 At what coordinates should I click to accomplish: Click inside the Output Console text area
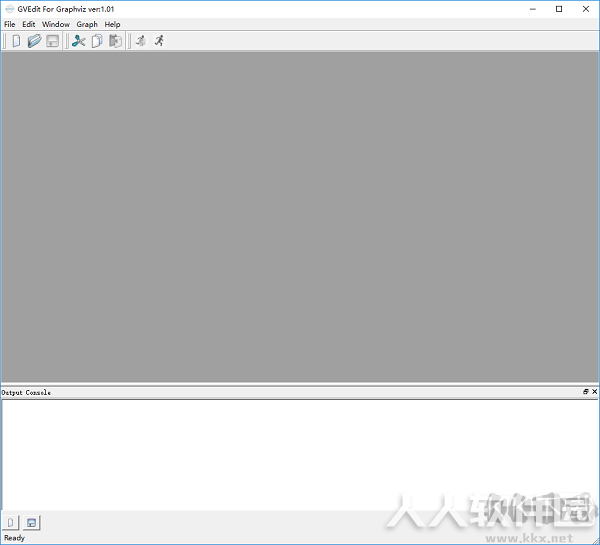point(300,455)
